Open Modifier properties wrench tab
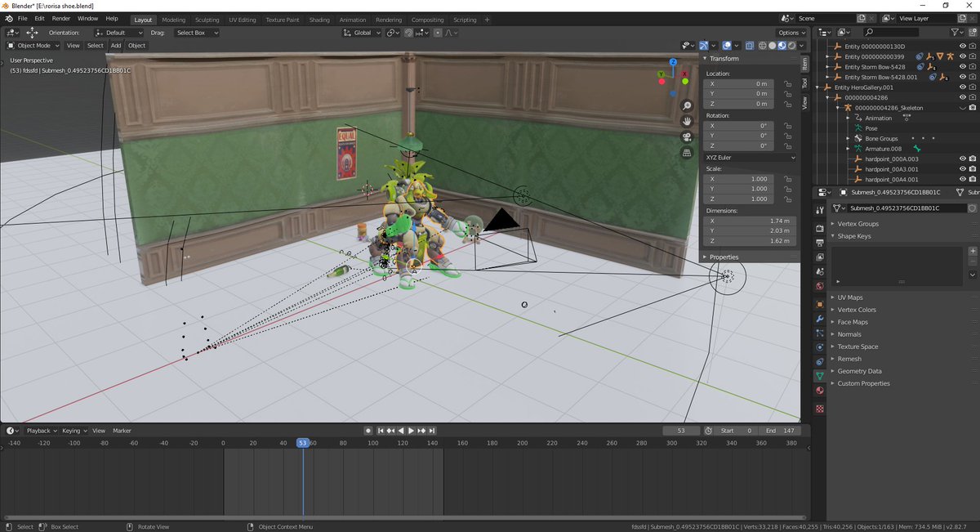Viewport: 980px width, 532px height. 820,319
